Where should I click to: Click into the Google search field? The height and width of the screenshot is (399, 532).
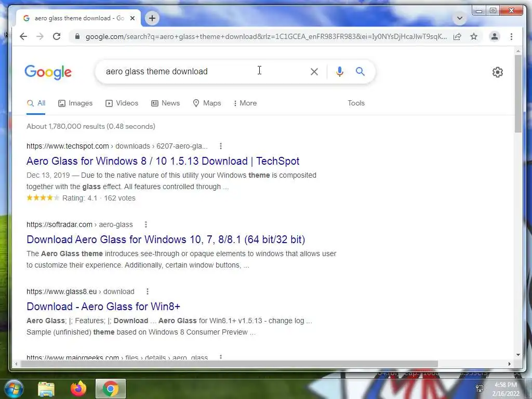[204, 72]
